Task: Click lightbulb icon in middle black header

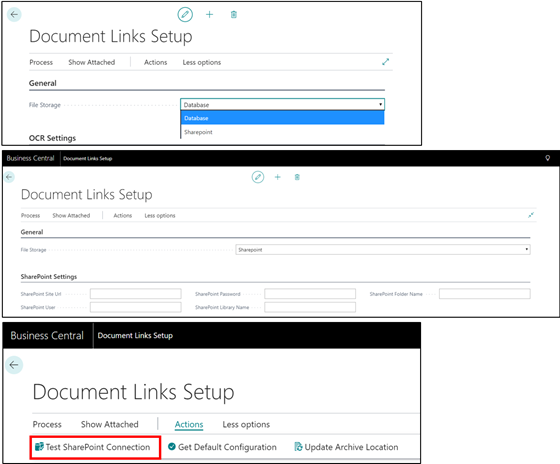Action: coord(548,158)
